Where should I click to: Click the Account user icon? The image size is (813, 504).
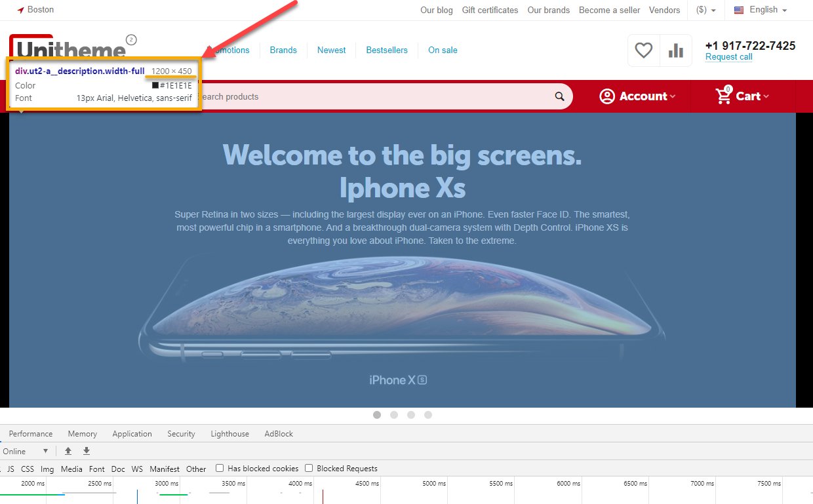pyautogui.click(x=608, y=96)
